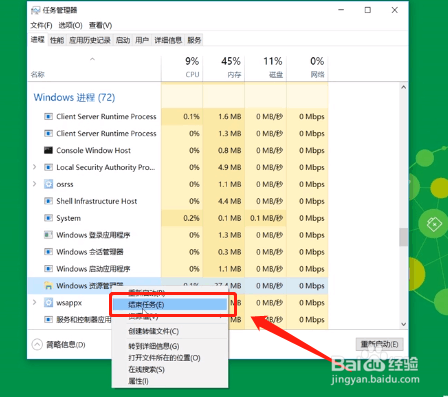Expand the csrss process group
Viewport: 448px width, 397px height.
(34, 184)
